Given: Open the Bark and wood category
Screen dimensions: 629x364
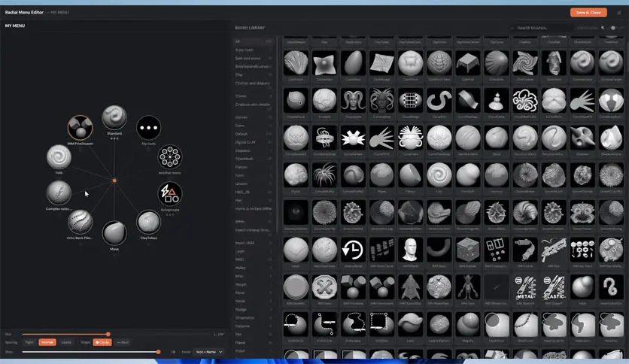Looking at the screenshot, I should [254, 58].
